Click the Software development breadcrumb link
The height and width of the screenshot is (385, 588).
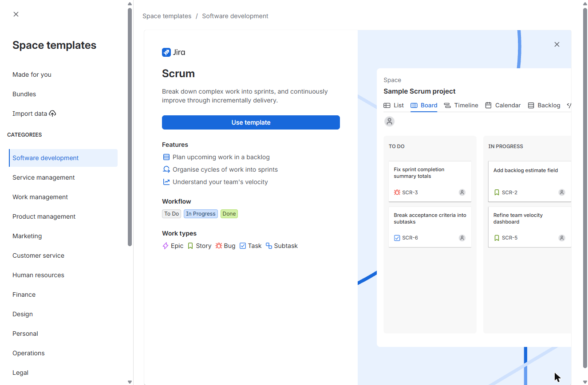tap(235, 16)
